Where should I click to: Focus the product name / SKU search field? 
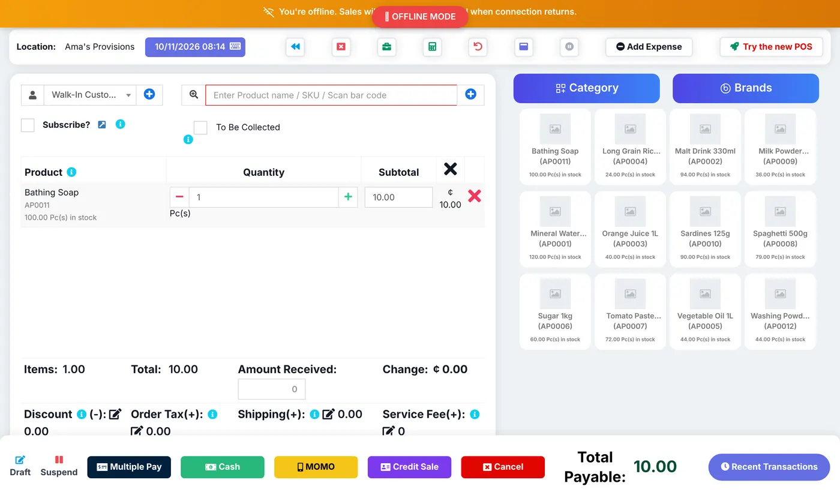tap(331, 95)
